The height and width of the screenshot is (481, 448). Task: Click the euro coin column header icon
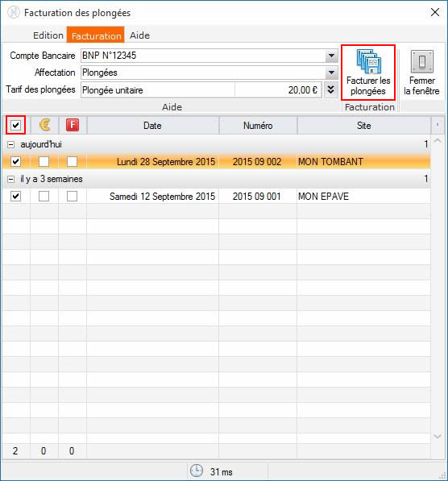44,125
